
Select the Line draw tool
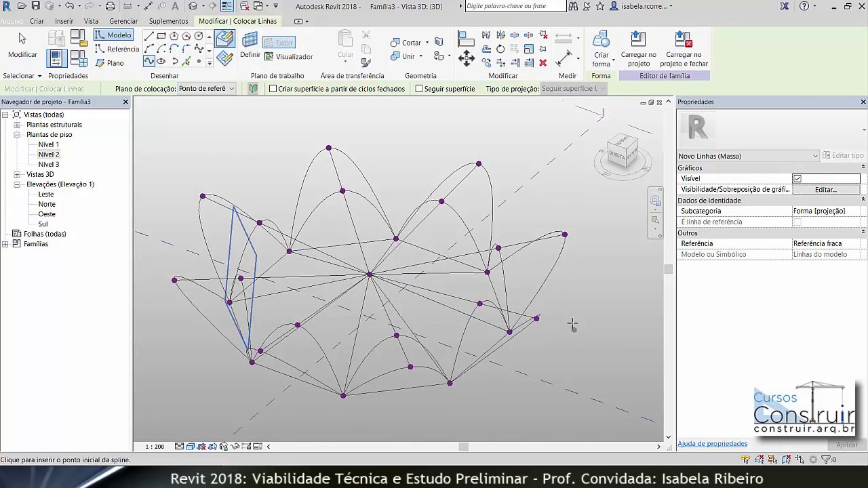(x=149, y=37)
